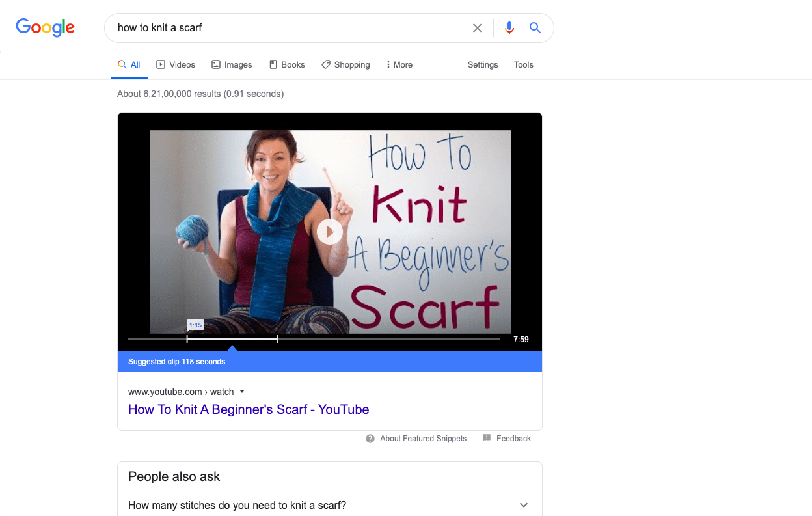
Task: Clear the search box with X icon
Action: coord(478,28)
